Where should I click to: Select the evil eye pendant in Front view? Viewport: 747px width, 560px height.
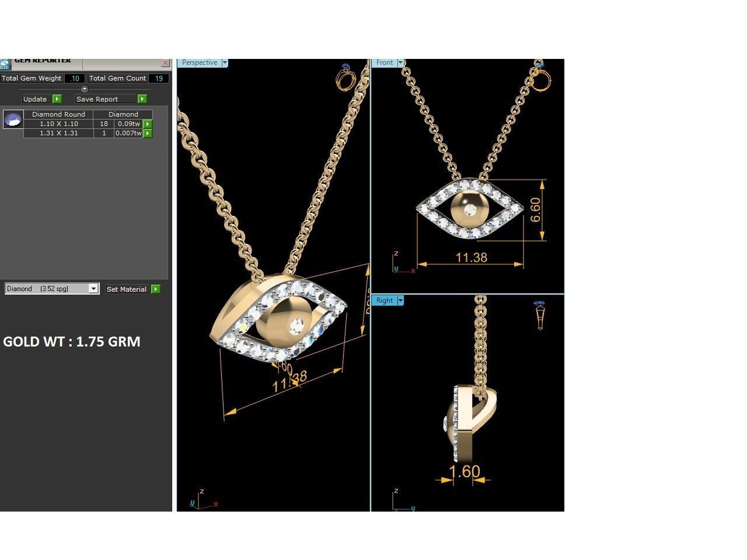coord(470,209)
